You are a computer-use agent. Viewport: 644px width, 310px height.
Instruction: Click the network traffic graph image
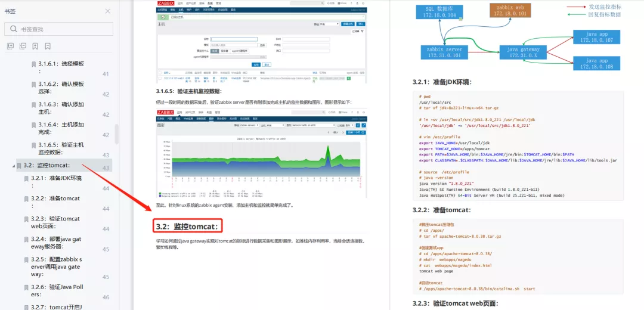(261, 167)
